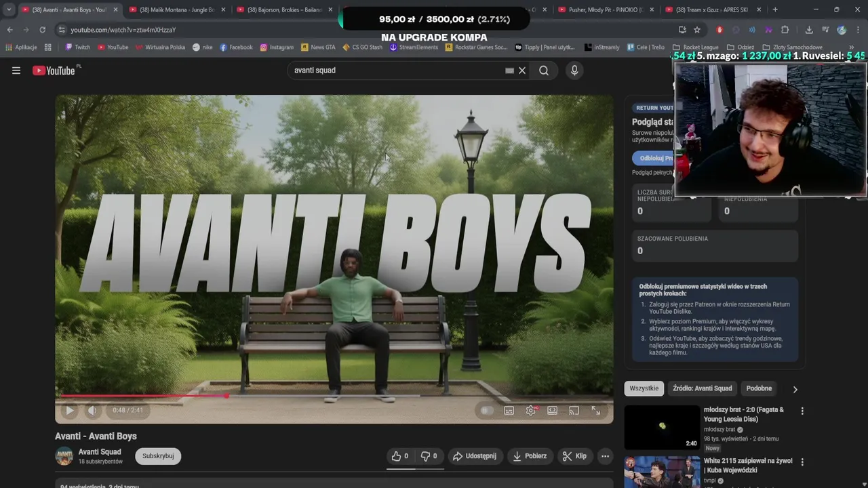Play the video with the play button
Viewport: 868px width, 488px height.
[x=70, y=410]
